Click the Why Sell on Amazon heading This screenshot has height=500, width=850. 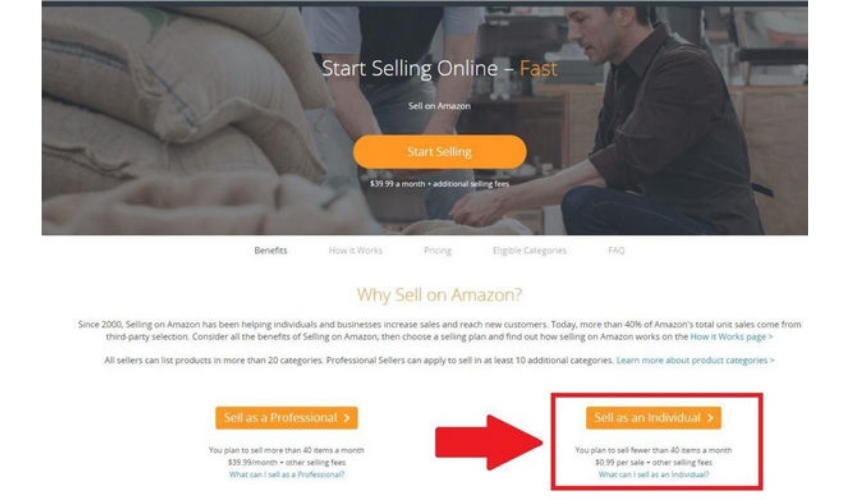coord(439,295)
